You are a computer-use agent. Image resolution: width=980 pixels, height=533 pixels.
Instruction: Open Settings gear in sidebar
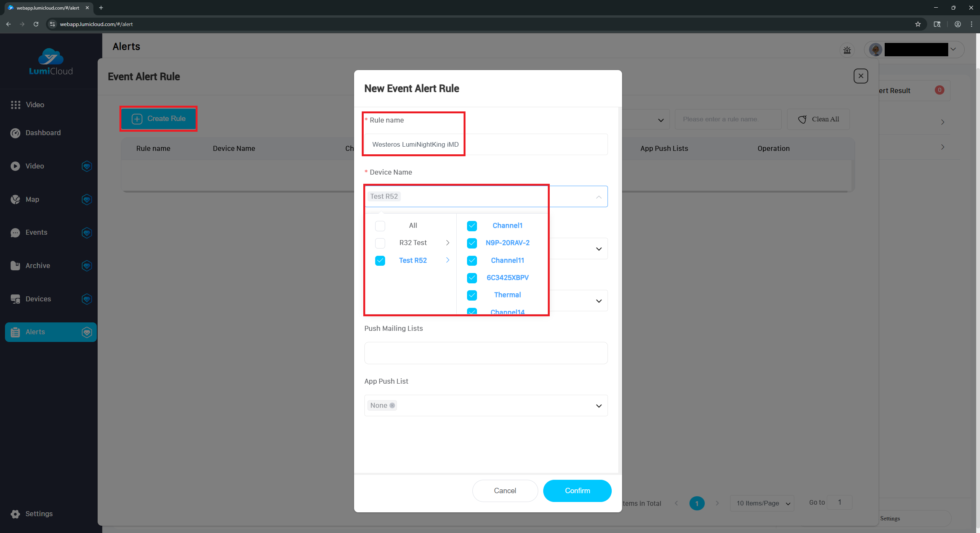click(15, 514)
